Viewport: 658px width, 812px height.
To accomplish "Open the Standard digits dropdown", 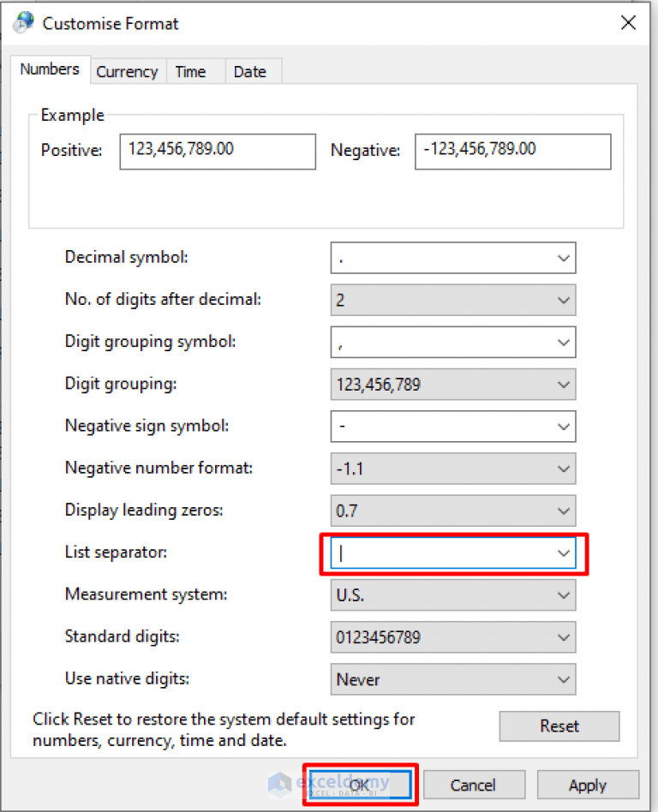I will pyautogui.click(x=453, y=637).
